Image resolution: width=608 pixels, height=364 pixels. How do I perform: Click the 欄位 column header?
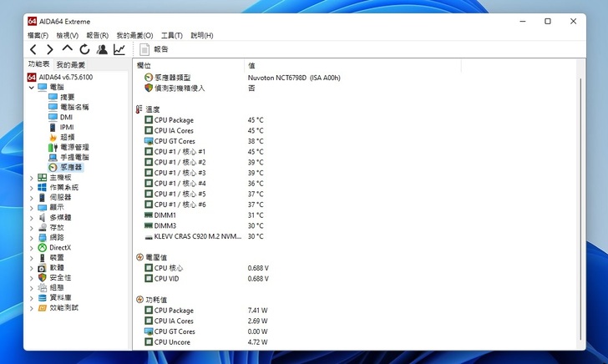click(x=144, y=65)
